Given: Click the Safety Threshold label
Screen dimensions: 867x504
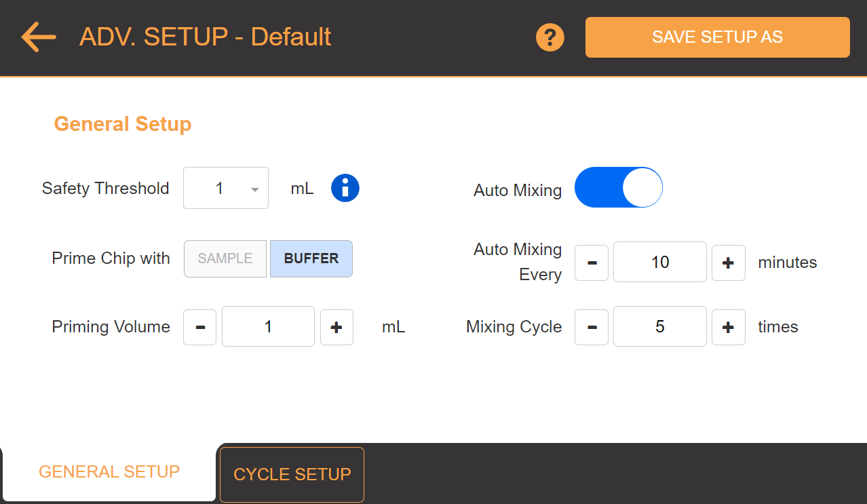Looking at the screenshot, I should 106,188.
